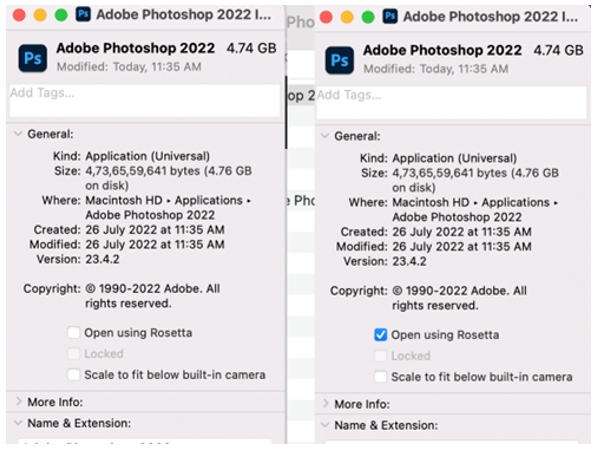Click 'Macintosh HD' path text in left window
Viewport: 595px width, 455px height.
click(124, 200)
